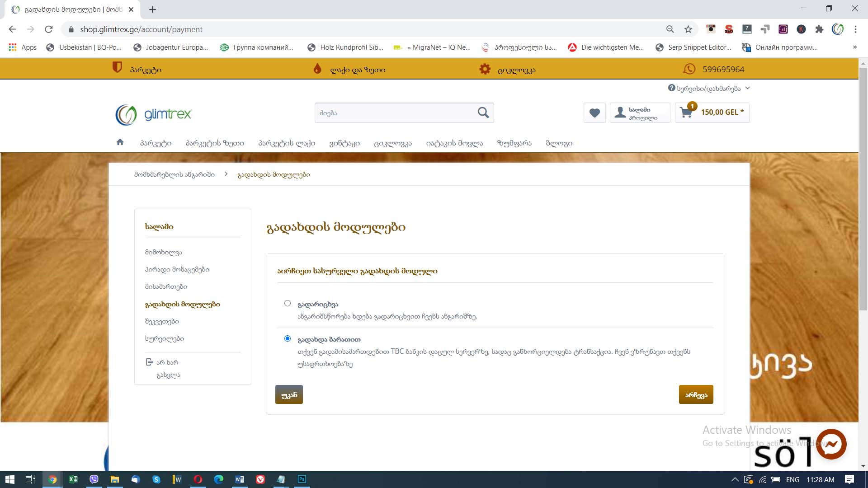The height and width of the screenshot is (488, 868).
Task: Open ბლოგი navigation item
Action: [x=559, y=143]
